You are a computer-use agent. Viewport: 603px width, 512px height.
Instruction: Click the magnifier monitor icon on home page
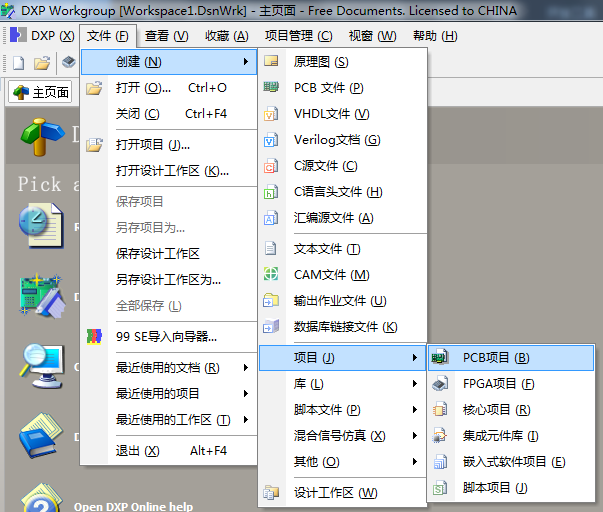[x=42, y=366]
